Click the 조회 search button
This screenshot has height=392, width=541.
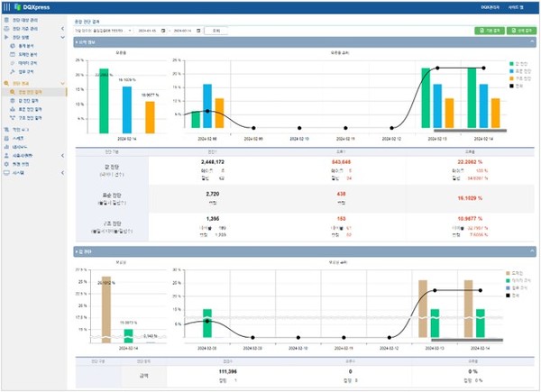coord(217,30)
